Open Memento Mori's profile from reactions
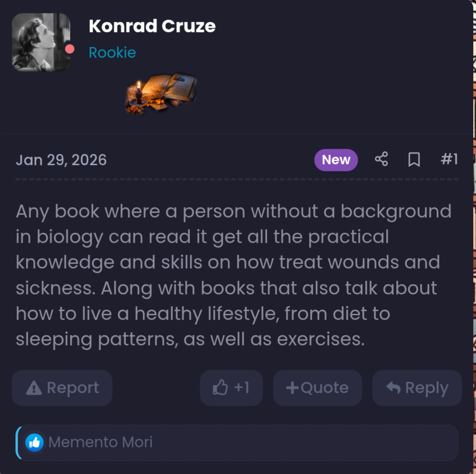 click(x=101, y=442)
